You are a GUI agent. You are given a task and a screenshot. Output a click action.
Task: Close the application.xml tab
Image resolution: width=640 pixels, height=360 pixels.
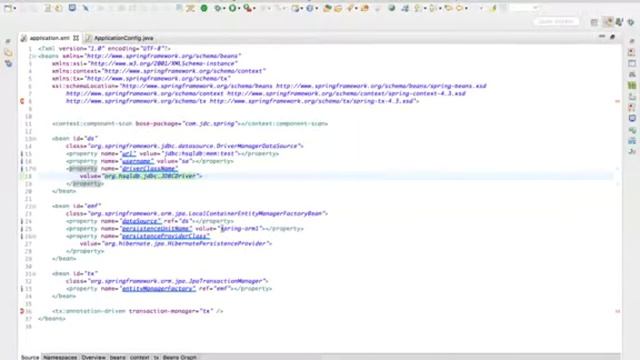pos(76,38)
